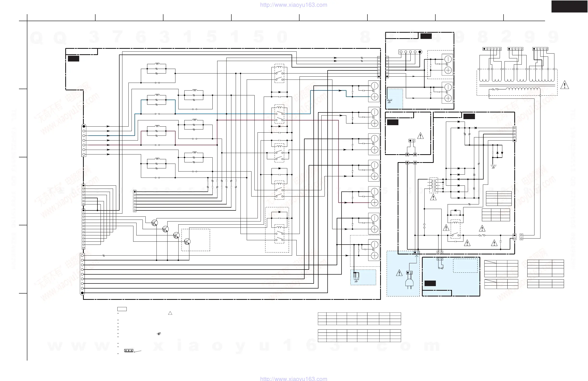Click the small power transformer coil in dashed outline
This screenshot has height=381, width=588.
point(434,185)
